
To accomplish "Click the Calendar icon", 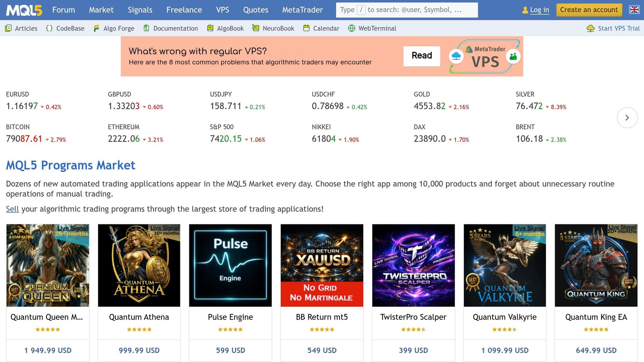I will 306,28.
